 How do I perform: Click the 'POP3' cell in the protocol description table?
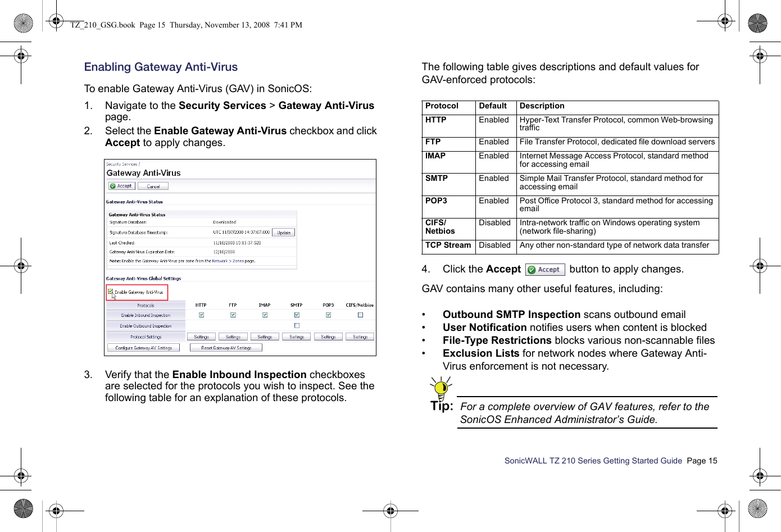(x=436, y=201)
